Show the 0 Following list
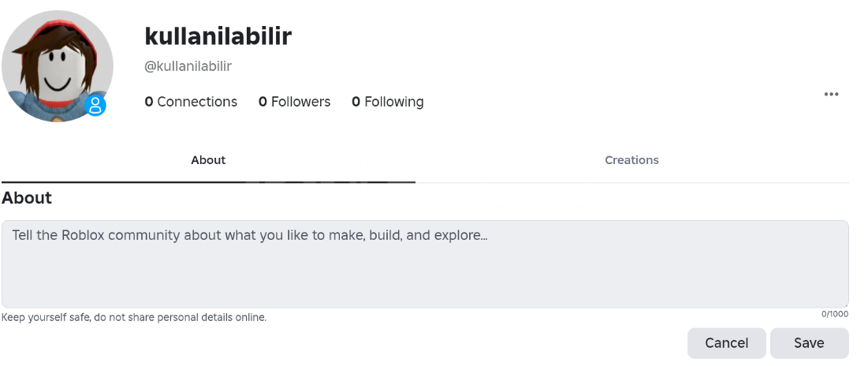868x366 pixels. pyautogui.click(x=387, y=102)
